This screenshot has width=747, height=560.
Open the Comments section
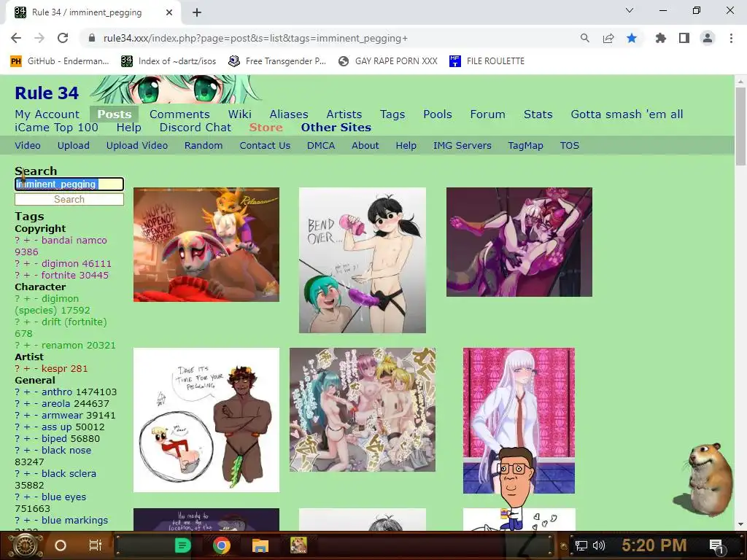coord(179,114)
